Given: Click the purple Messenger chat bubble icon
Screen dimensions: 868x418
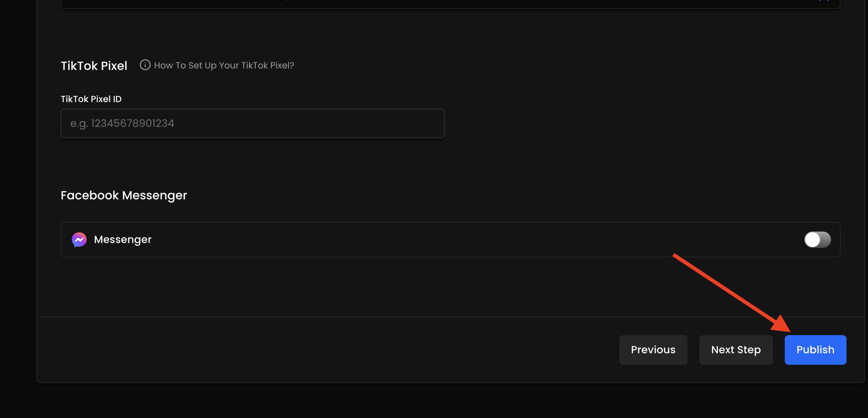Looking at the screenshot, I should [x=79, y=240].
